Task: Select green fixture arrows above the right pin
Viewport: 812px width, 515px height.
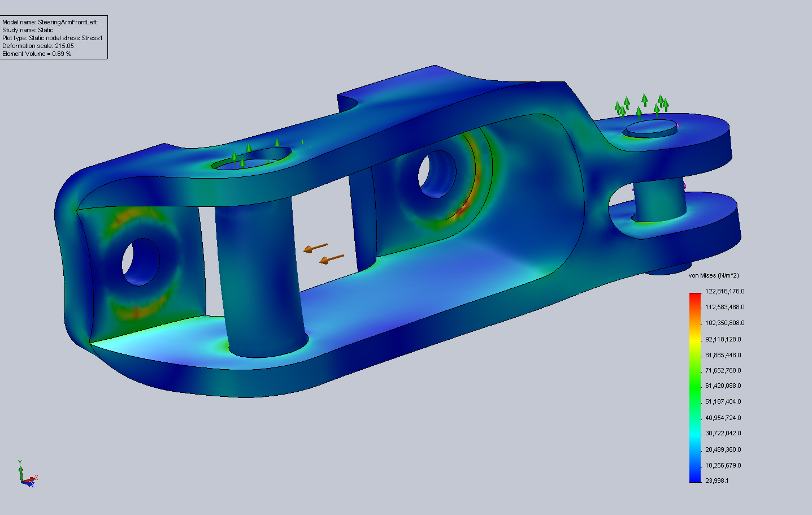Action: coord(642,105)
